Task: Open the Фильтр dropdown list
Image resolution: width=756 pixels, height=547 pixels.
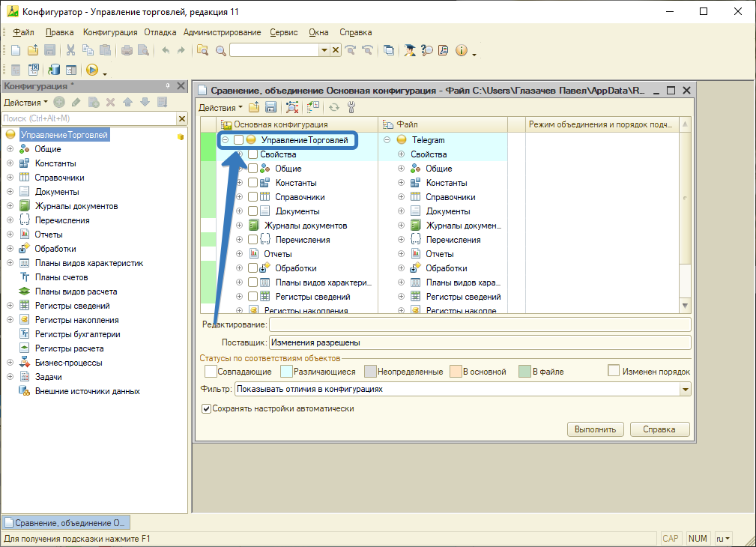Action: 684,390
